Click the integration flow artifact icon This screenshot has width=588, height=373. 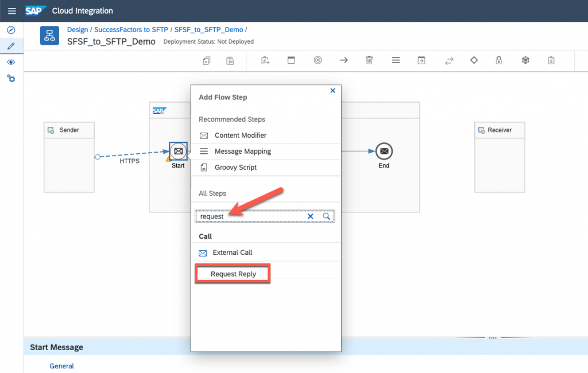[x=49, y=36]
